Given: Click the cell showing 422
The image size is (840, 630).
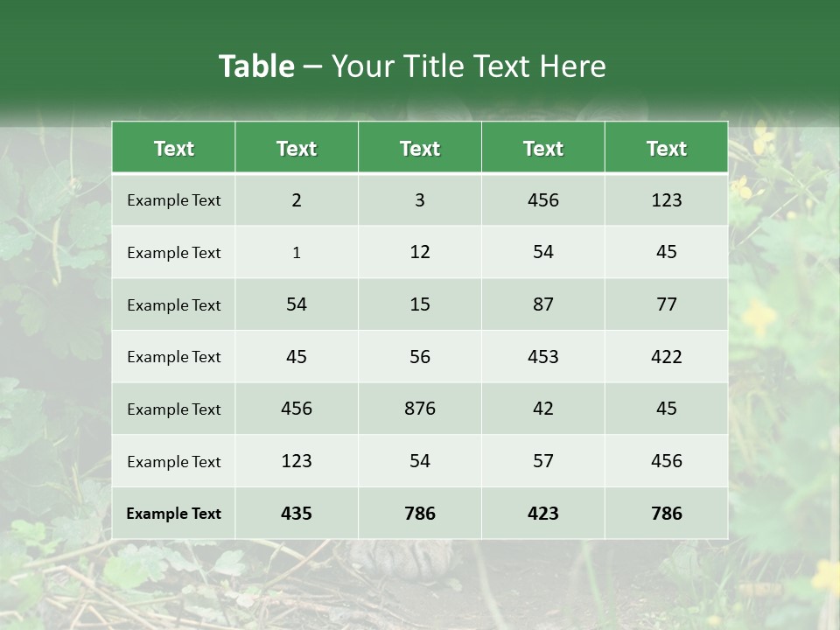Looking at the screenshot, I should coord(666,356).
